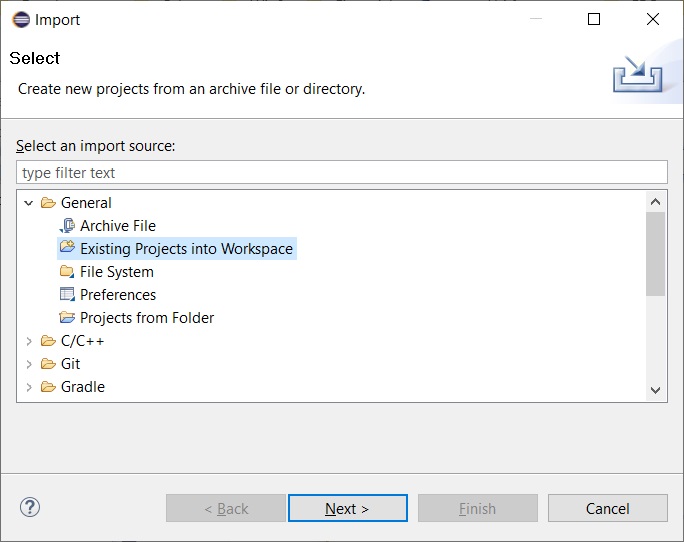Focus the type filter text field
This screenshot has width=684, height=542.
coord(342,172)
